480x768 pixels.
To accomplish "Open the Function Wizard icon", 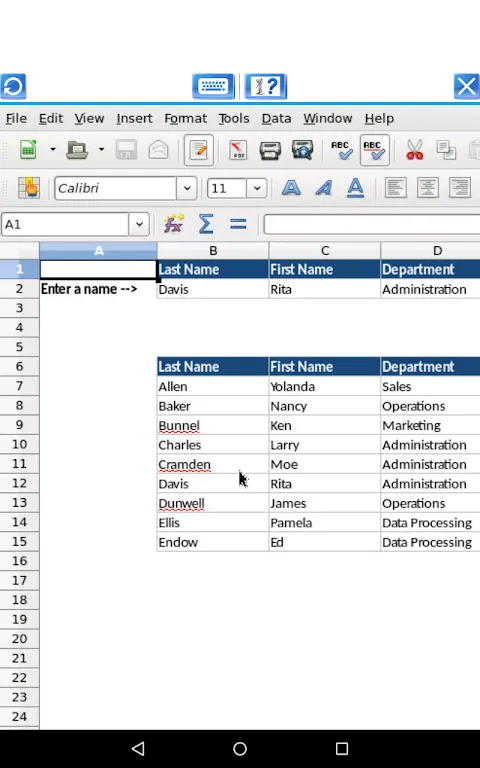I will click(174, 224).
